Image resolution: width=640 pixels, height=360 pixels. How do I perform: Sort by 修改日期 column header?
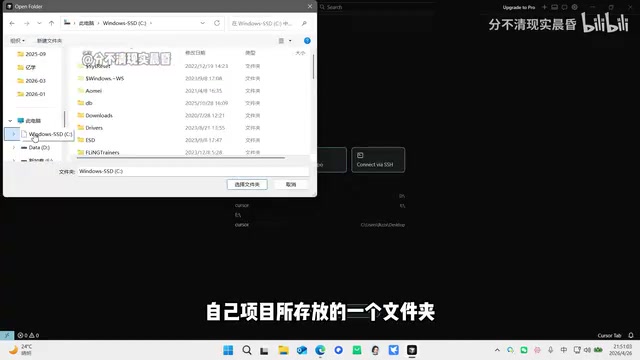(195, 53)
